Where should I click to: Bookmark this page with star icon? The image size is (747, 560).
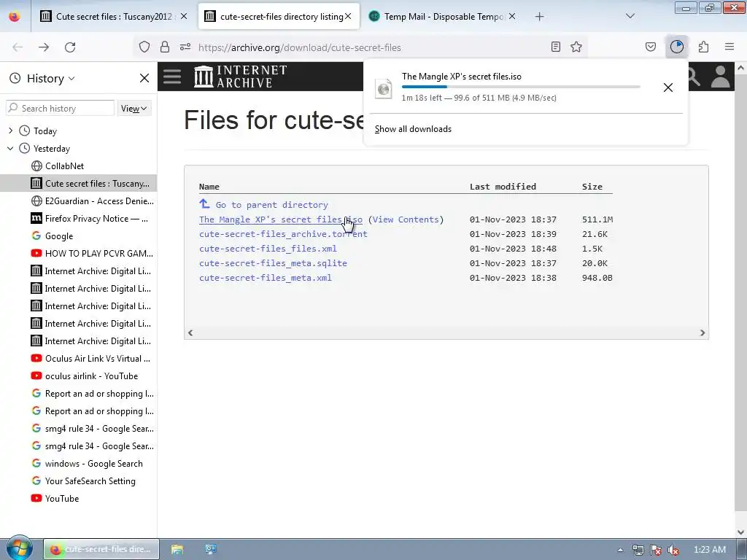point(576,47)
